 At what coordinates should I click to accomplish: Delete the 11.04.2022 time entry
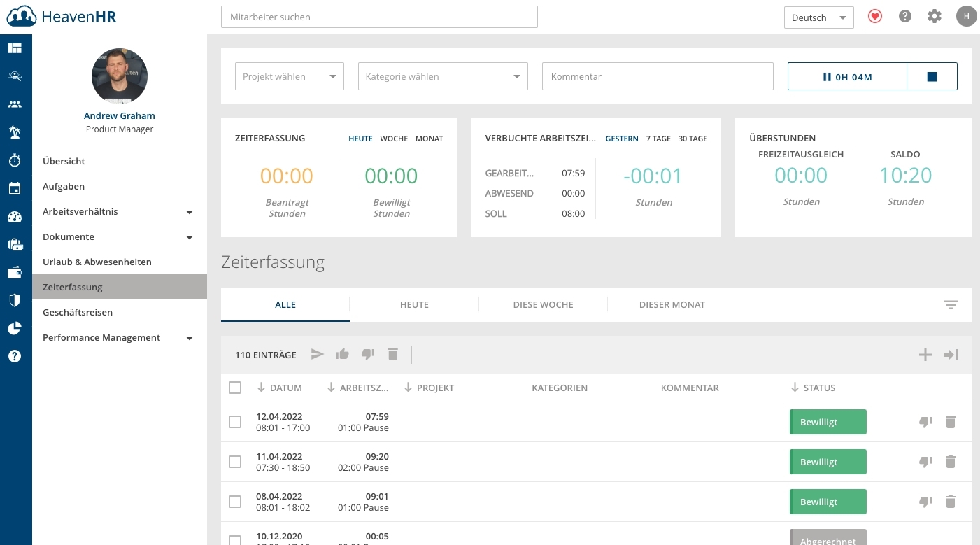click(x=950, y=462)
